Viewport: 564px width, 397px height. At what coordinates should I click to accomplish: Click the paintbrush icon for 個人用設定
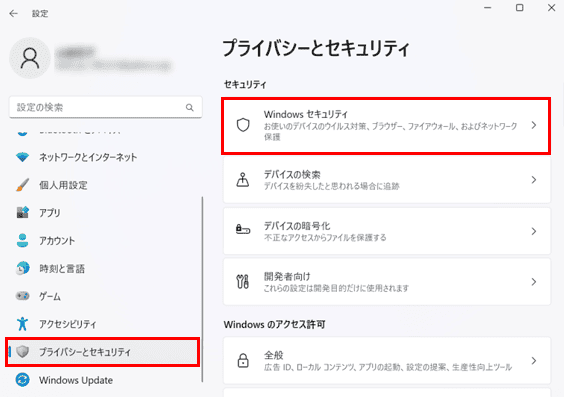23,185
